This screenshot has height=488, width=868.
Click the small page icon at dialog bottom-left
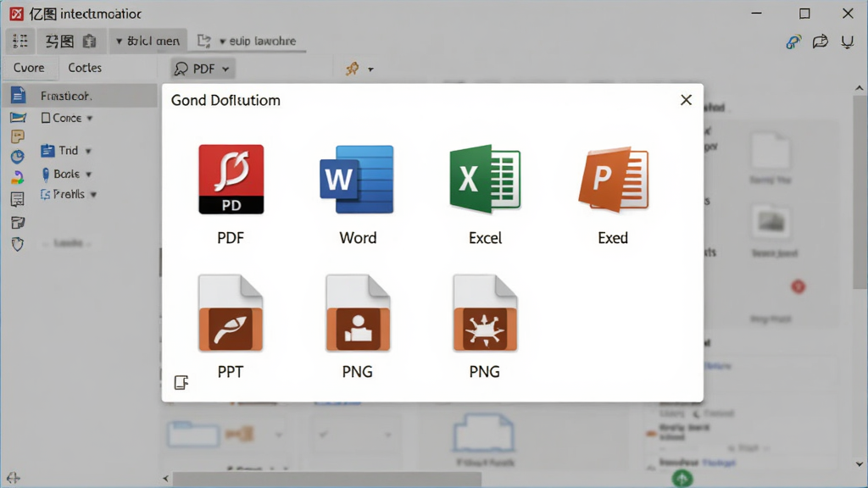pos(181,382)
